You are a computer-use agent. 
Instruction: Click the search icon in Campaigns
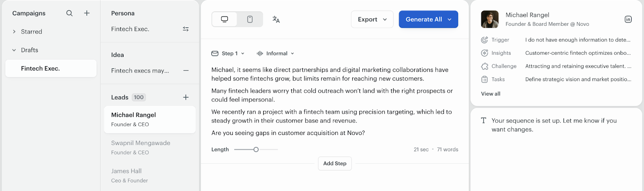pos(69,13)
